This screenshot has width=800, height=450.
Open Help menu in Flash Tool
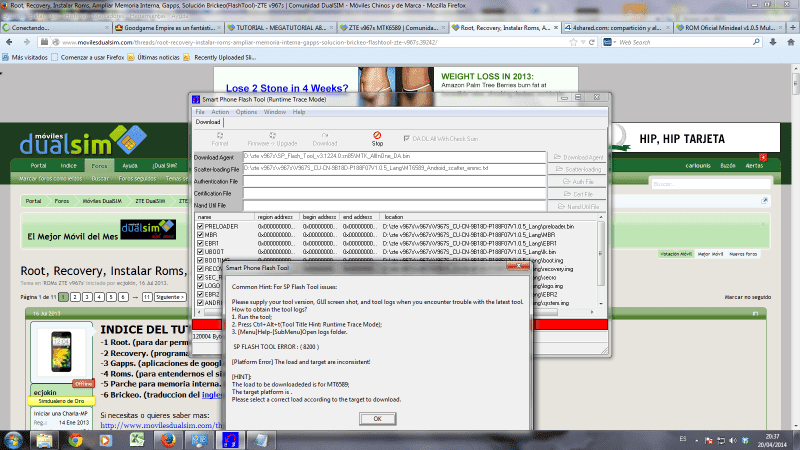299,112
